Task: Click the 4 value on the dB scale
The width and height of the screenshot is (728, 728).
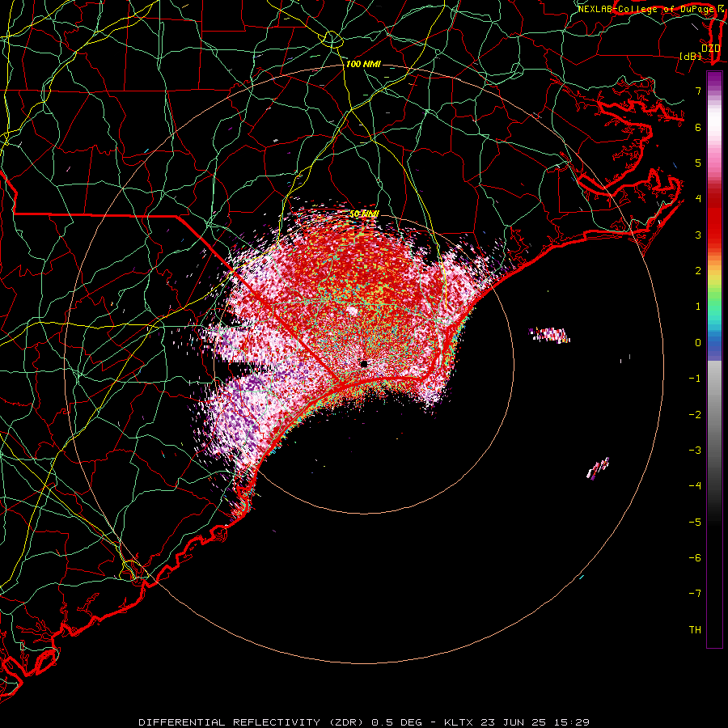Action: [698, 199]
